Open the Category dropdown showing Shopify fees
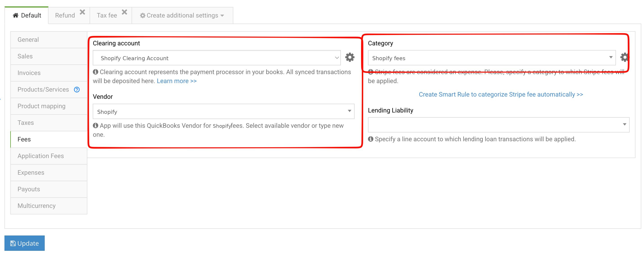The image size is (644, 273). [x=492, y=58]
